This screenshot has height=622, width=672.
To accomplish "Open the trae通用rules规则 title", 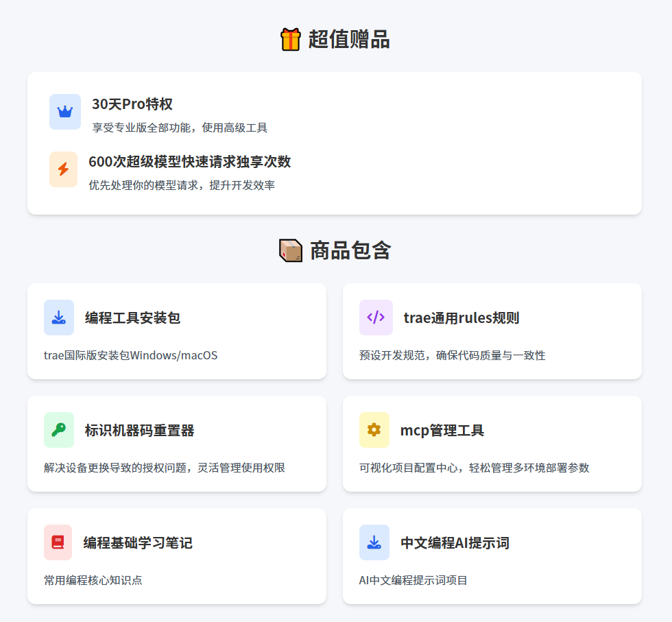I will pos(461,318).
